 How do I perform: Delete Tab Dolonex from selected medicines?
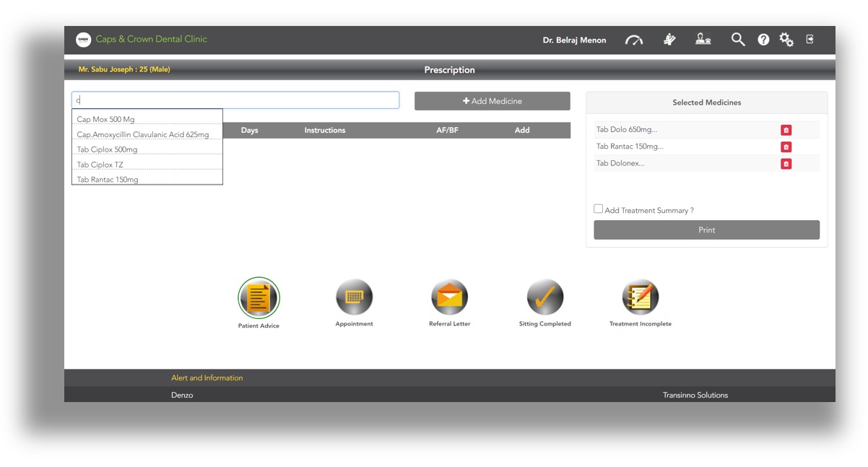pyautogui.click(x=786, y=164)
